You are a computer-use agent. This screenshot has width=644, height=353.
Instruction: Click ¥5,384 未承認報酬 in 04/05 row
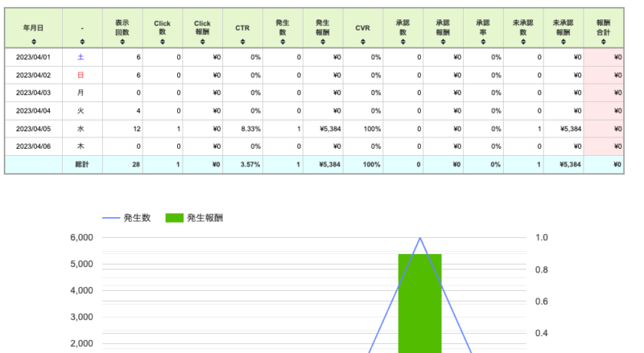click(571, 129)
